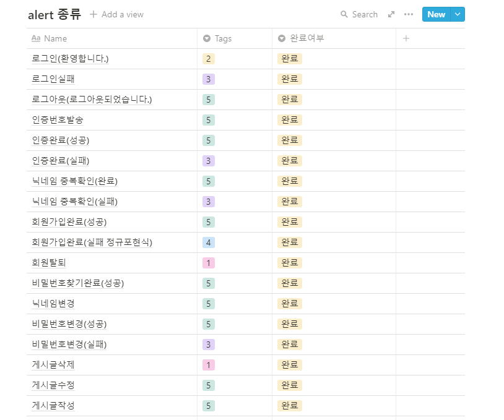This screenshot has width=504, height=420.
Task: Click the 완료여부 column header
Action: [334, 38]
